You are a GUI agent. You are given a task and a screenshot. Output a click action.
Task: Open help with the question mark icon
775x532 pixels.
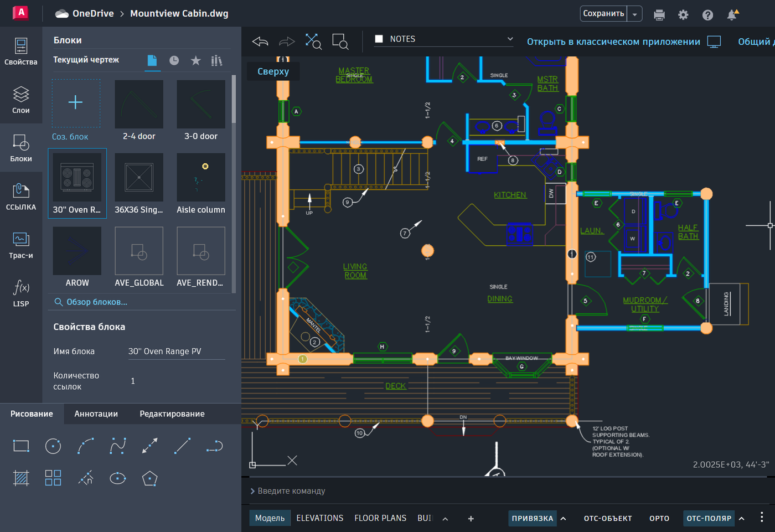(708, 15)
